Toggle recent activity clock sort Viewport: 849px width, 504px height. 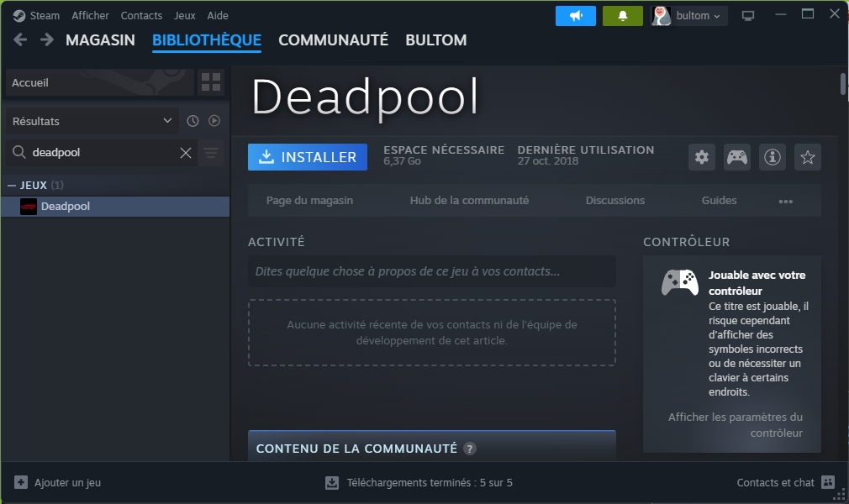[192, 121]
